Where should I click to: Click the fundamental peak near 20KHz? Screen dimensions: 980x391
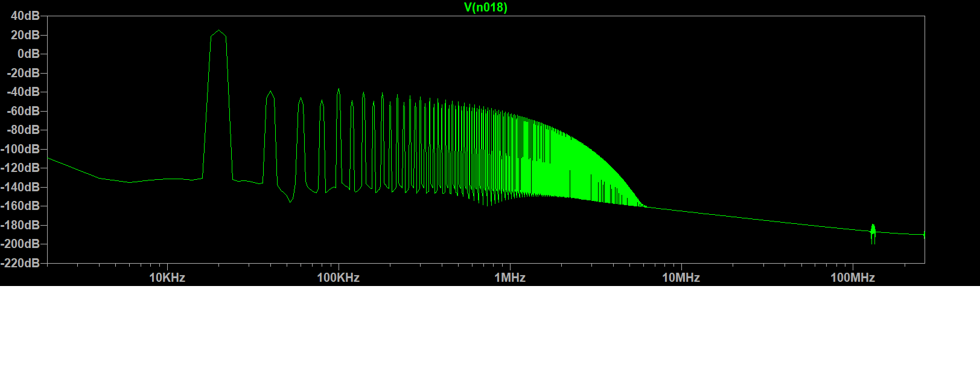point(218,31)
